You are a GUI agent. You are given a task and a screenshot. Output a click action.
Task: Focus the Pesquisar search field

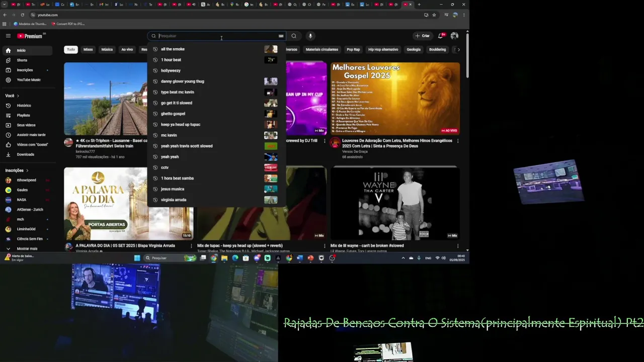pos(216,36)
